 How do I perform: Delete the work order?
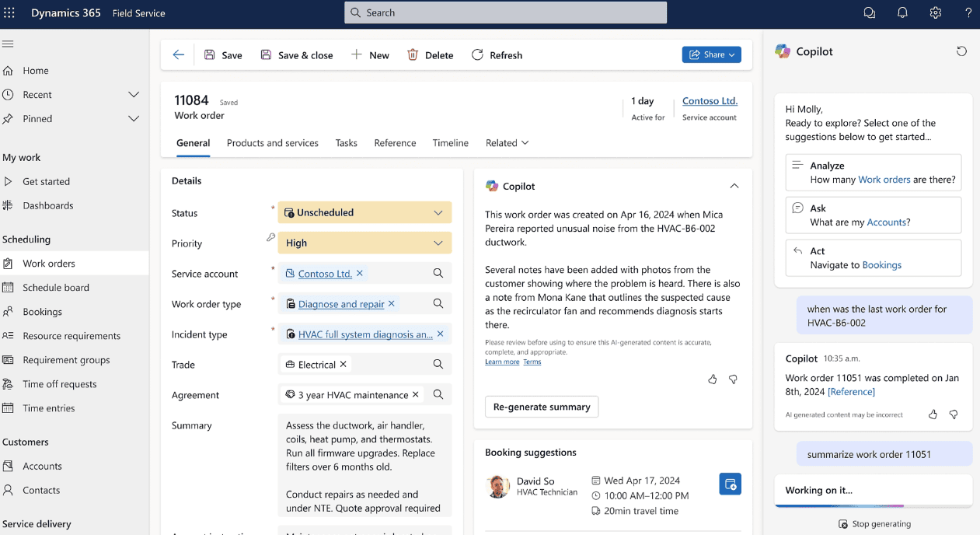pos(430,55)
